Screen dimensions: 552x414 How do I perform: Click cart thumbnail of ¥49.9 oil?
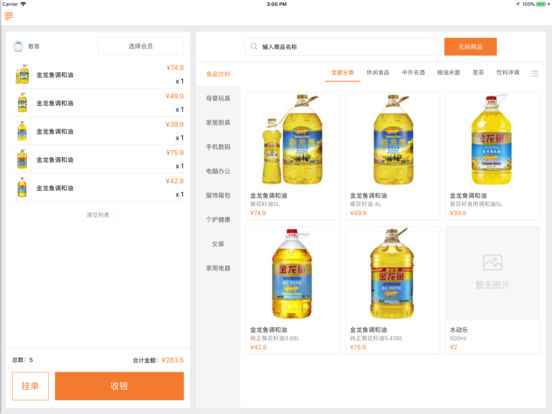click(x=22, y=103)
